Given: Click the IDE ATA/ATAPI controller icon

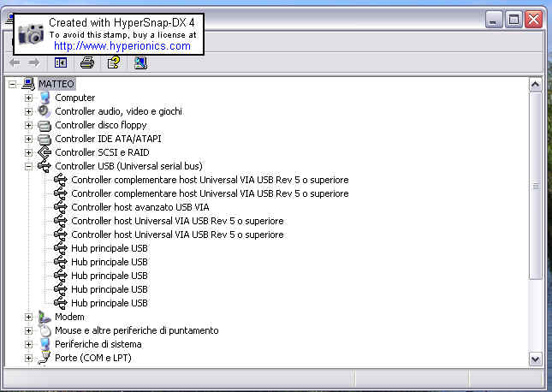Looking at the screenshot, I should (x=45, y=139).
